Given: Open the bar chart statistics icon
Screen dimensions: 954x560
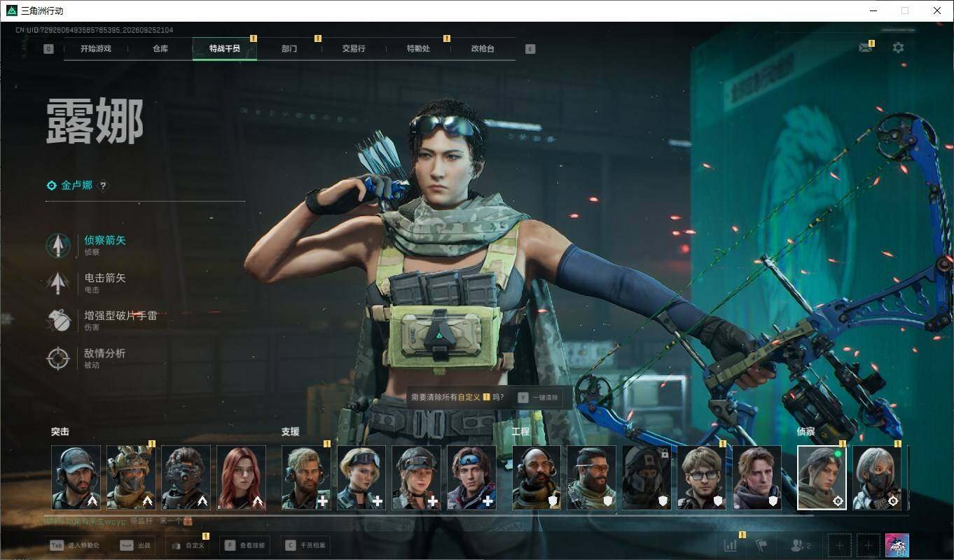Looking at the screenshot, I should [731, 545].
